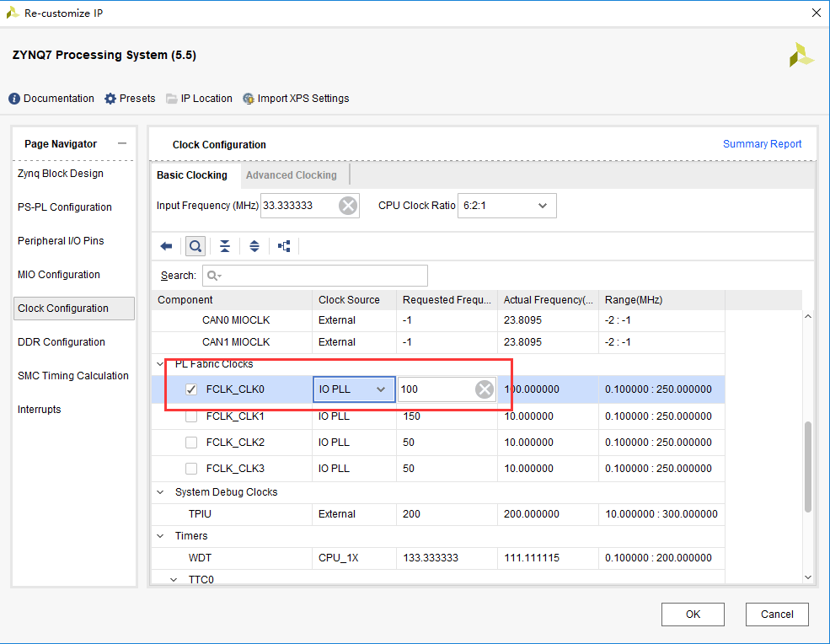The width and height of the screenshot is (830, 644).
Task: Click FCLK_CLK3 IO PLL clock source cell
Action: (354, 469)
